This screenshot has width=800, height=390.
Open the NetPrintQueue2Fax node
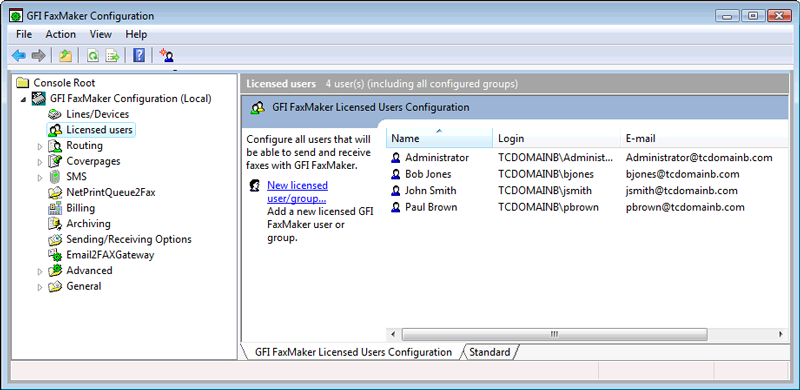(x=110, y=192)
